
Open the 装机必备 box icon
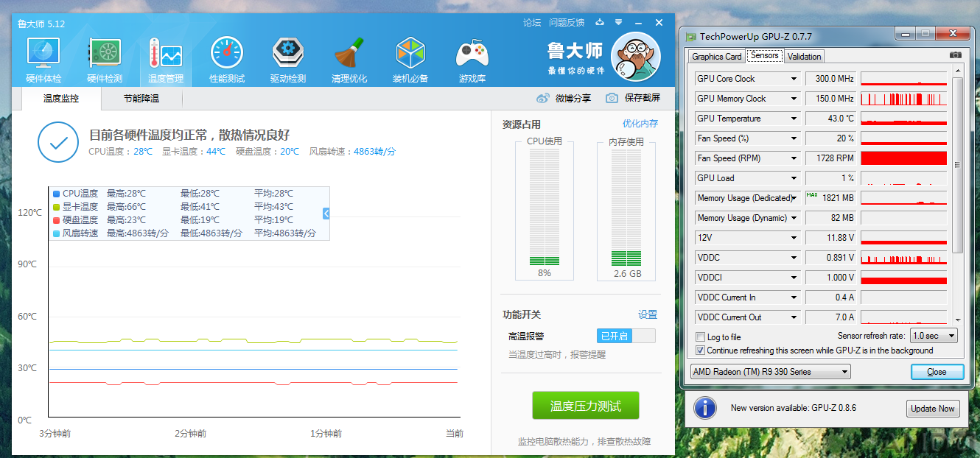[x=410, y=54]
